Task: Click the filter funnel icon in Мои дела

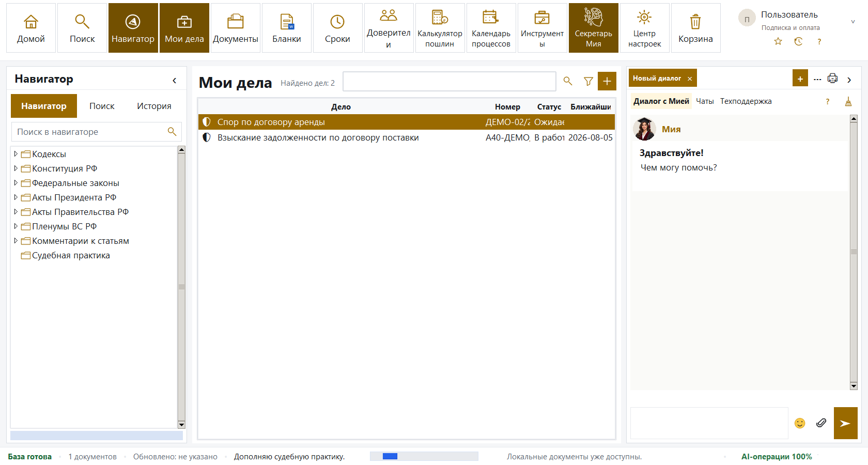Action: click(x=588, y=81)
